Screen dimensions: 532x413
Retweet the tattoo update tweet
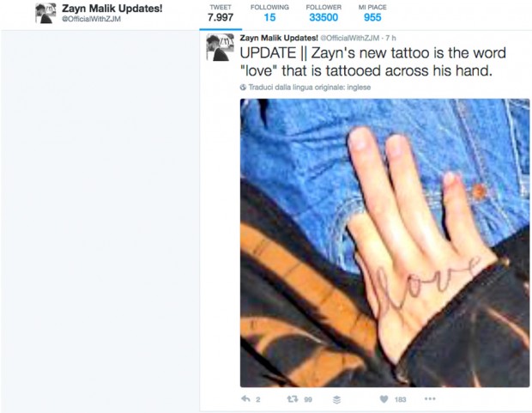pyautogui.click(x=293, y=398)
